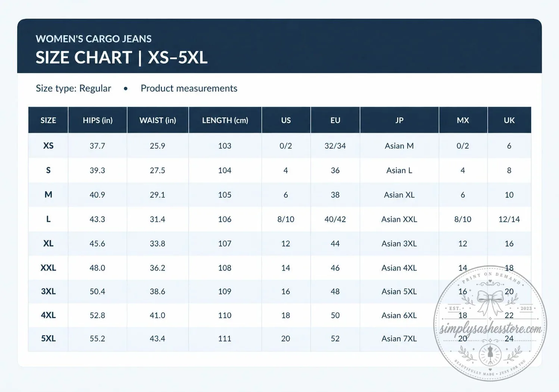Click the "HIPS (in)" column header

pyautogui.click(x=98, y=120)
